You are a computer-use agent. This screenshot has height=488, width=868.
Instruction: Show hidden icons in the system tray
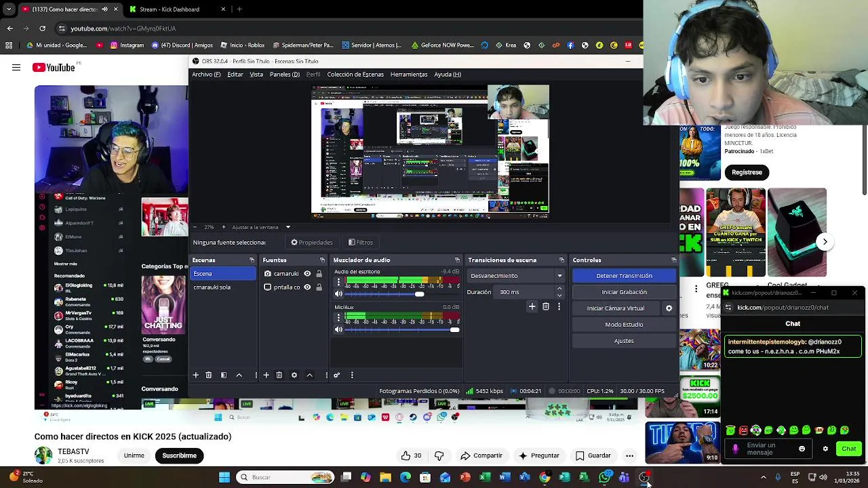coord(764,477)
